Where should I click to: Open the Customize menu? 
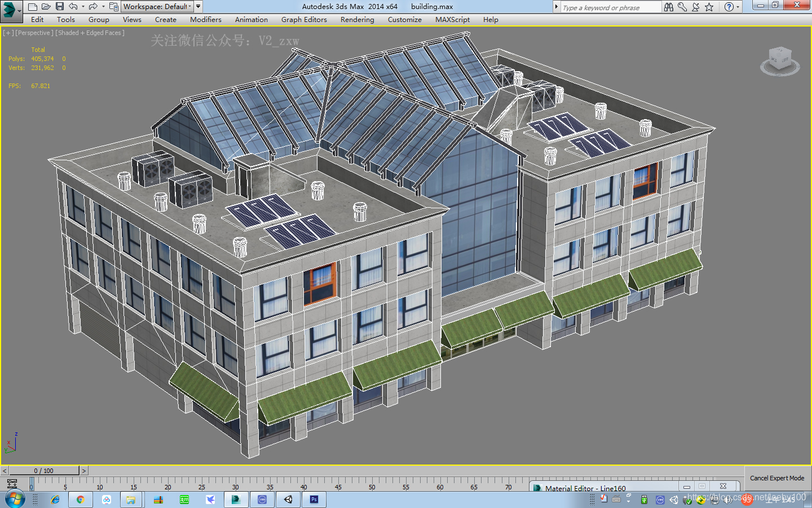[x=405, y=20]
